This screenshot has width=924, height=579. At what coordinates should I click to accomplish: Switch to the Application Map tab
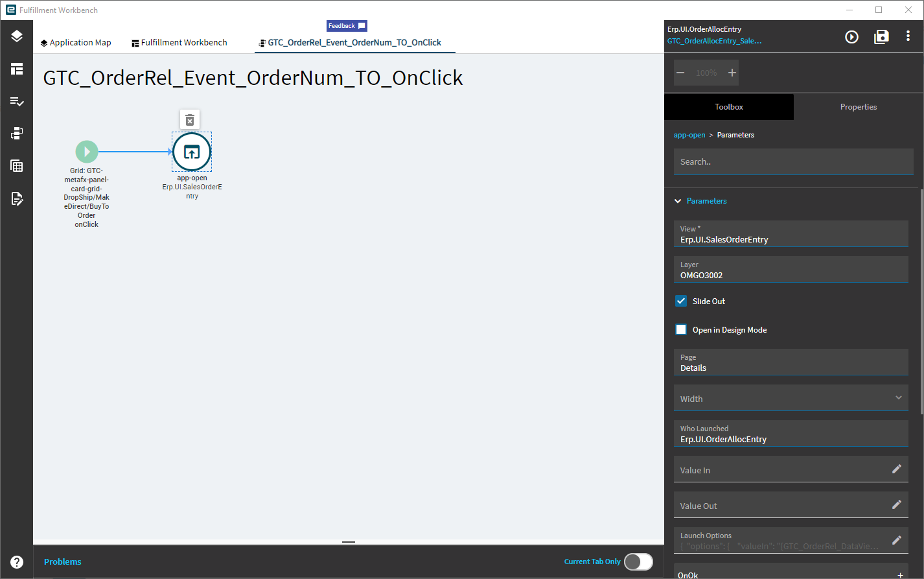pyautogui.click(x=76, y=42)
